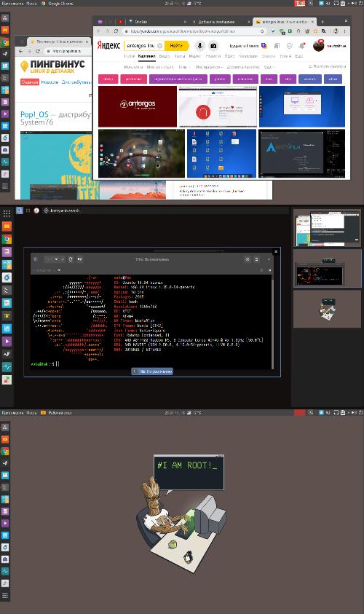Screen dimensions: 364x614
Task: Open the Yandex user avatar menu
Action: pos(319,46)
